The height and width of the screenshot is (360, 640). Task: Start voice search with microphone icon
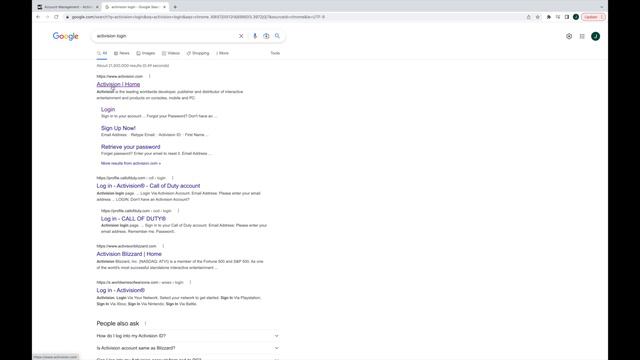pos(255,36)
